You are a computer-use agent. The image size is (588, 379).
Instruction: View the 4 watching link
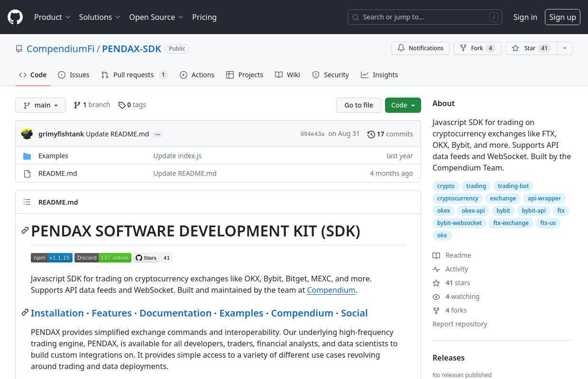(x=456, y=297)
